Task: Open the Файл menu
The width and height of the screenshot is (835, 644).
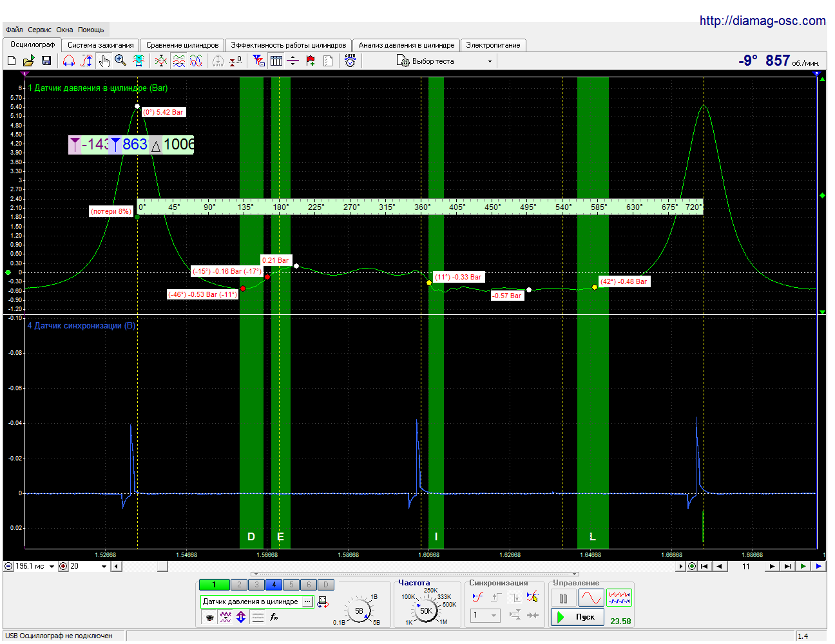Action: (14, 30)
